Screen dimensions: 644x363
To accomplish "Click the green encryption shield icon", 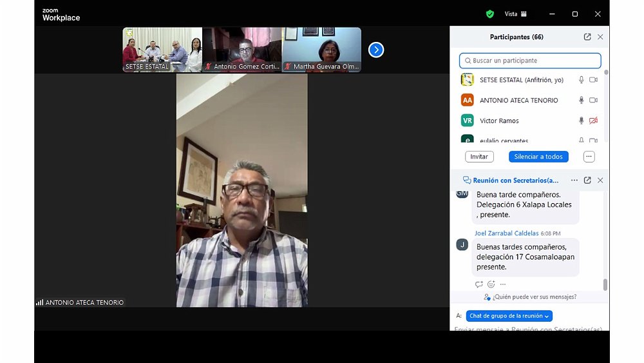I will click(x=490, y=14).
